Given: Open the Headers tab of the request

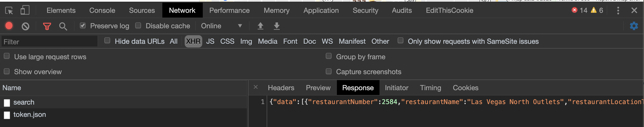Looking at the screenshot, I should (281, 88).
